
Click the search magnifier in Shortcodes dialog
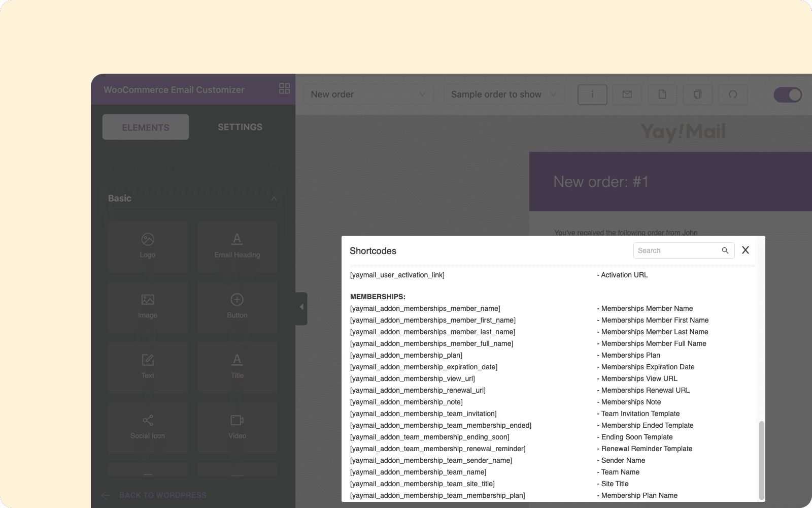pos(725,250)
